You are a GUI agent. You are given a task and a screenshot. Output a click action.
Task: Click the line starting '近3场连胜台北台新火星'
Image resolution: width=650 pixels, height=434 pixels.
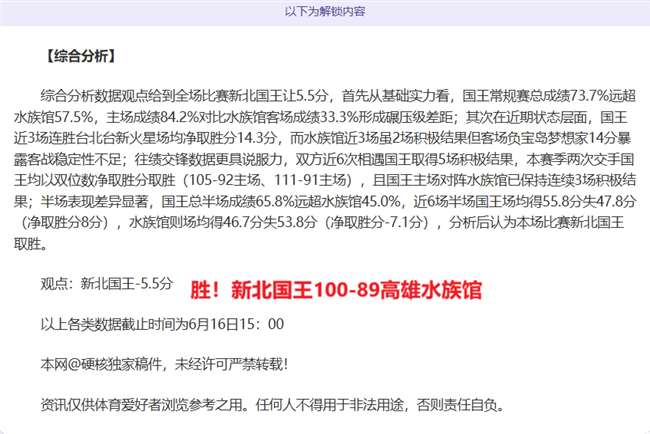[x=322, y=138]
